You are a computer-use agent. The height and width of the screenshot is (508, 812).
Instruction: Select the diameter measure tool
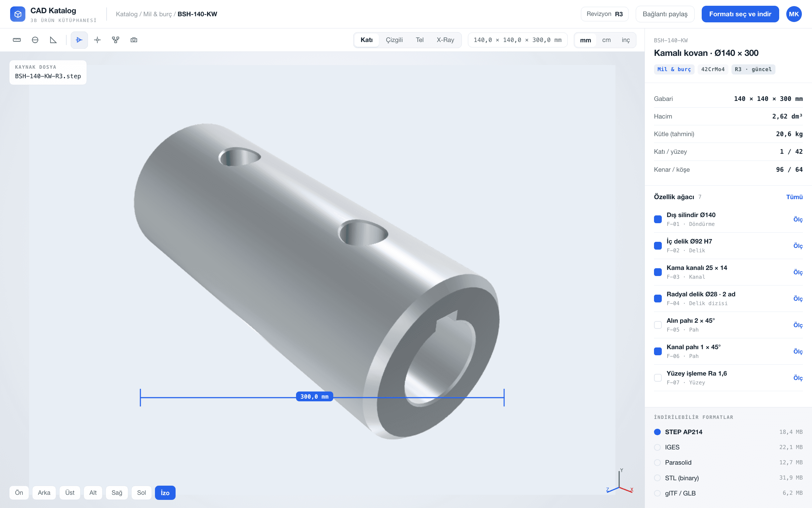[35, 40]
